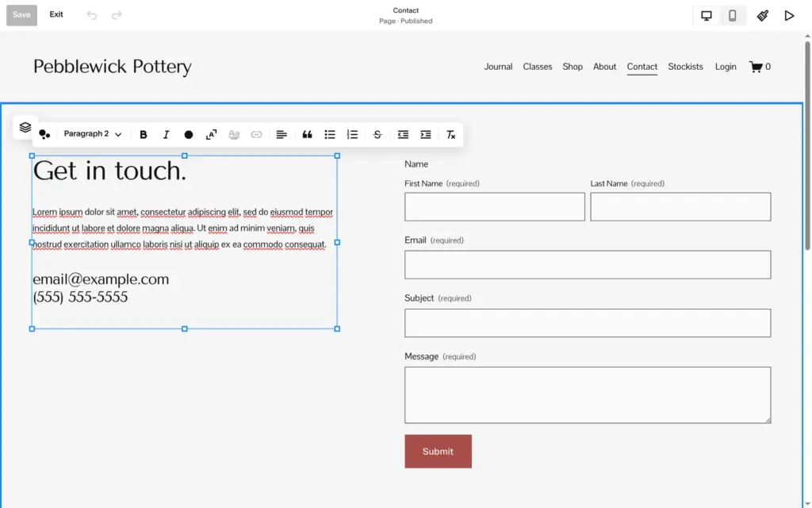Toggle strikethrough formatting
This screenshot has width=812, height=508.
click(377, 135)
